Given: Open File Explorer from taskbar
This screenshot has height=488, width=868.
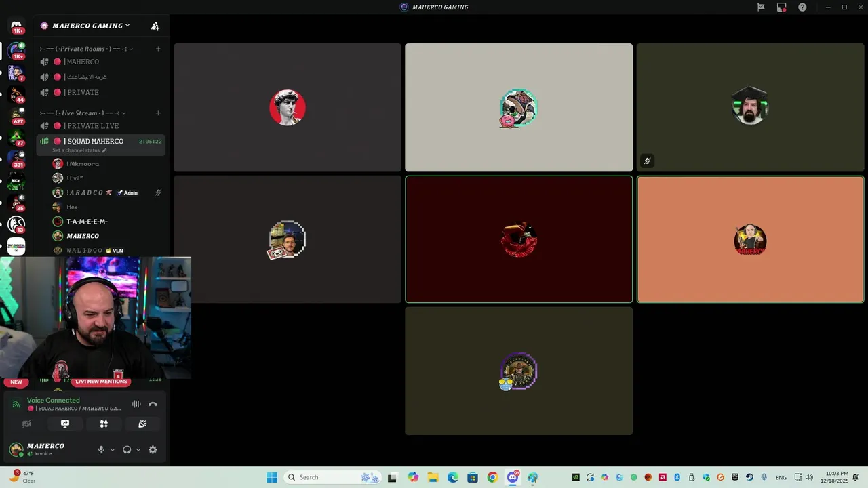Looking at the screenshot, I should (x=433, y=477).
